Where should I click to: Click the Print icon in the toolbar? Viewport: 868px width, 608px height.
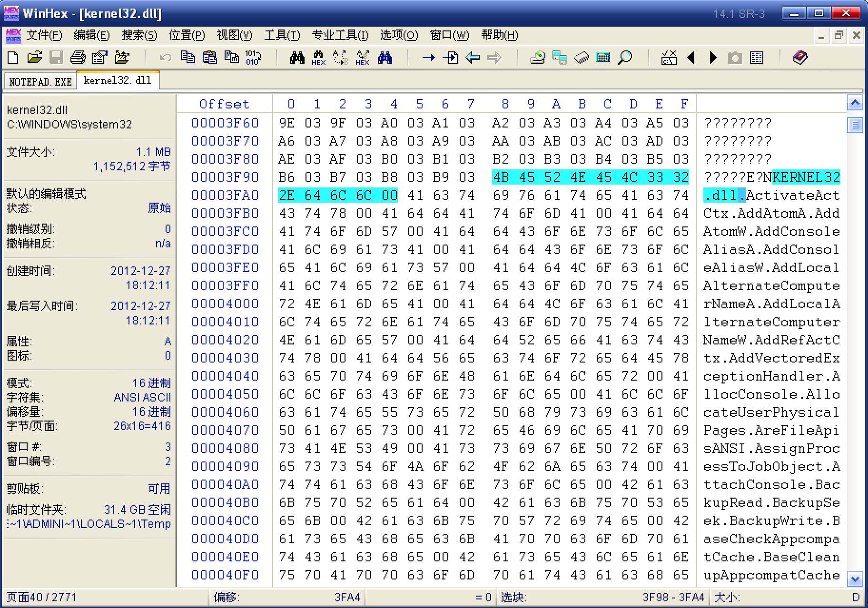coord(78,58)
